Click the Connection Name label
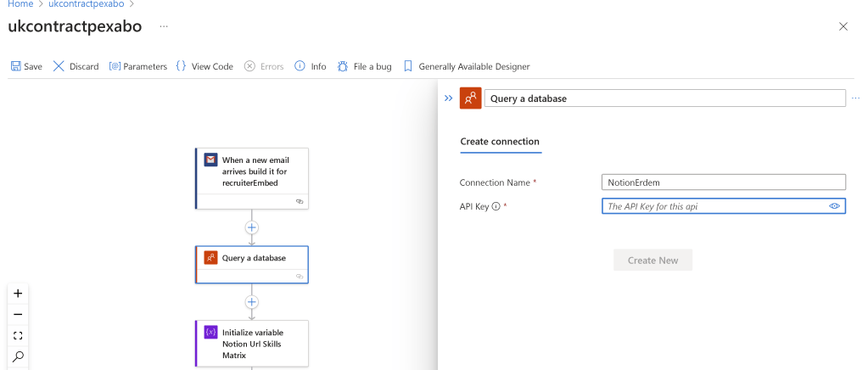Viewport: 868px width, 370px height. (x=496, y=182)
